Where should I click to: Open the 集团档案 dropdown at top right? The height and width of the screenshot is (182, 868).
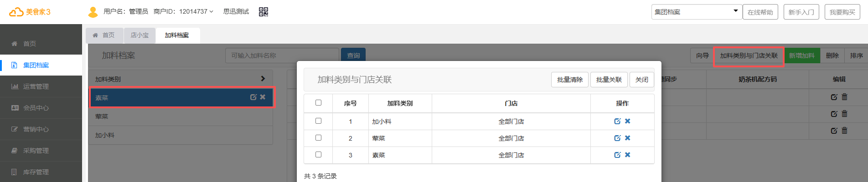coord(696,12)
